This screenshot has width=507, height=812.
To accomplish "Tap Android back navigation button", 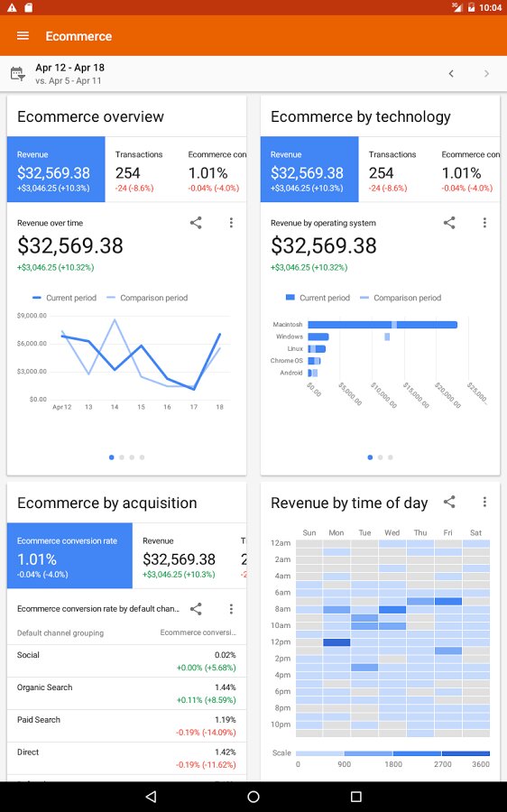I will 151,797.
